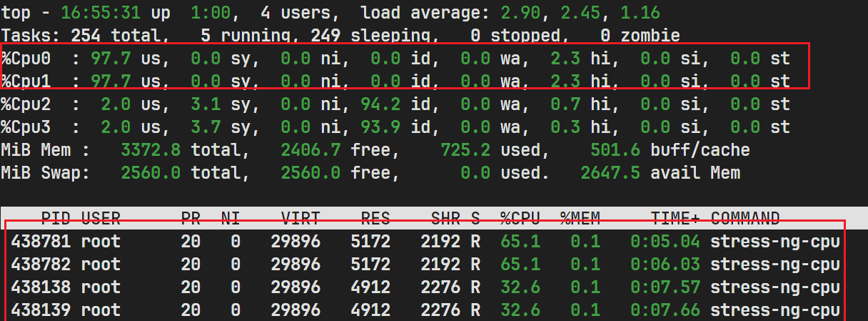
Task: Click the 94.2 idle value of Cpu2
Action: click(385, 104)
